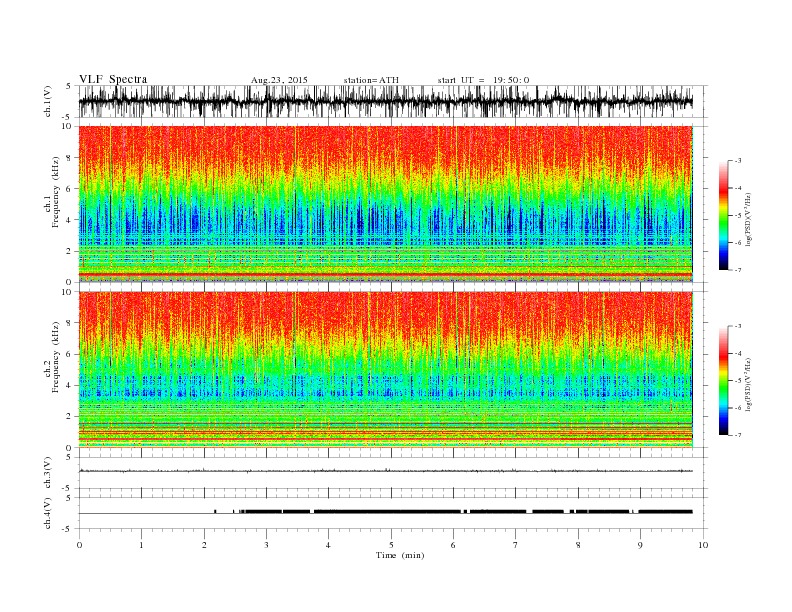Click the ch.1 spectrogram color scale bar

(723, 215)
